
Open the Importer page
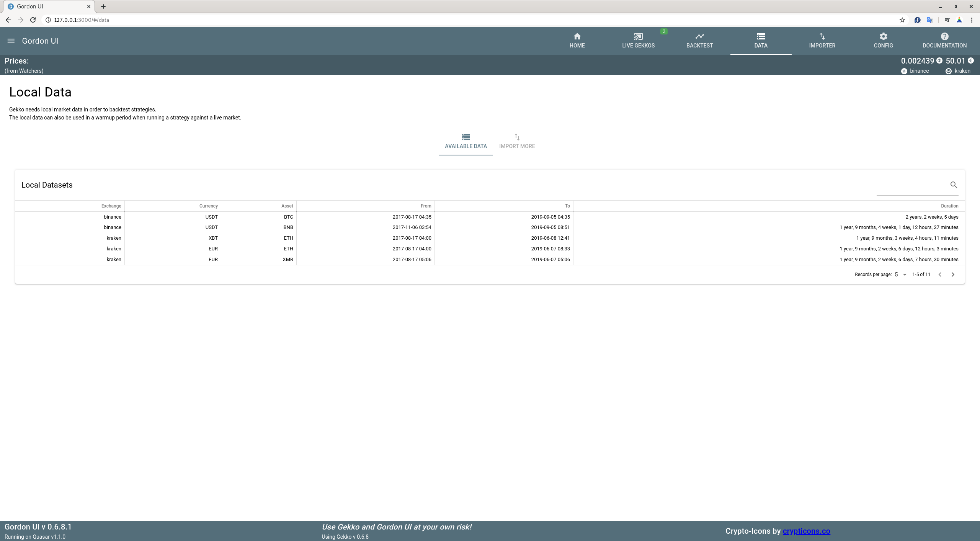[822, 41]
